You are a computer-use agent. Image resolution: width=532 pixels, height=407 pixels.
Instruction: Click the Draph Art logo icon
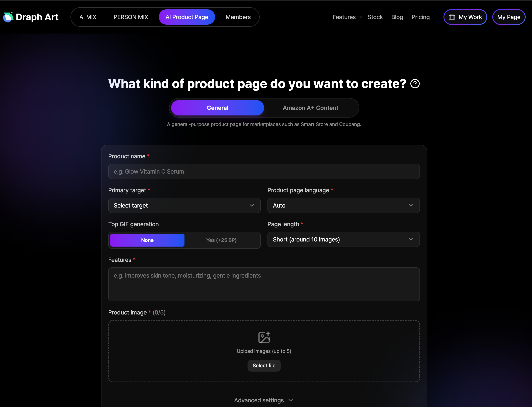pos(8,17)
